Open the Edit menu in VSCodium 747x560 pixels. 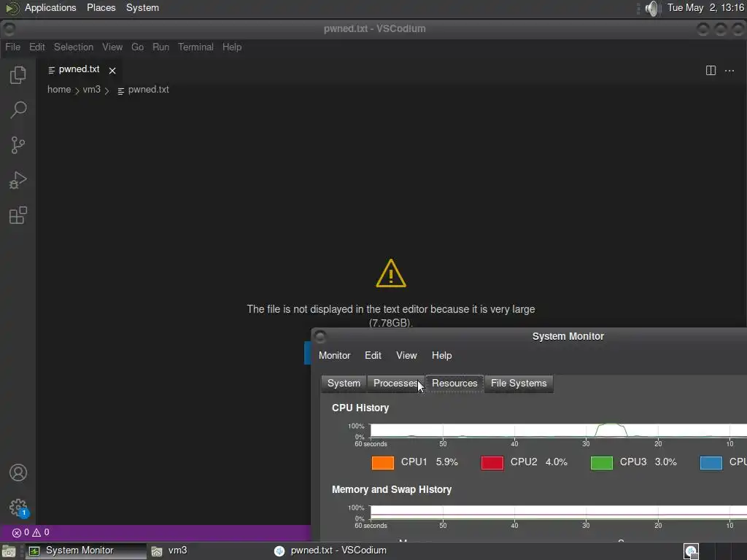(36, 47)
